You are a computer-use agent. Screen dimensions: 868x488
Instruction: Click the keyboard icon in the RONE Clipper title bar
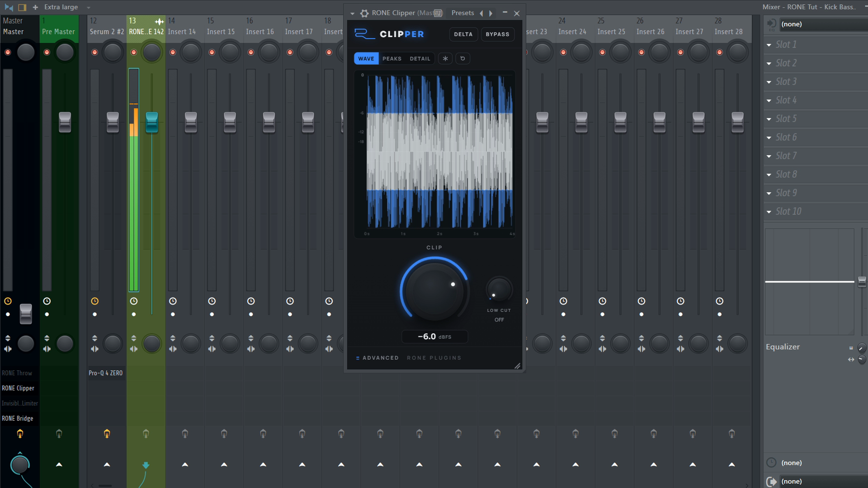pos(438,13)
